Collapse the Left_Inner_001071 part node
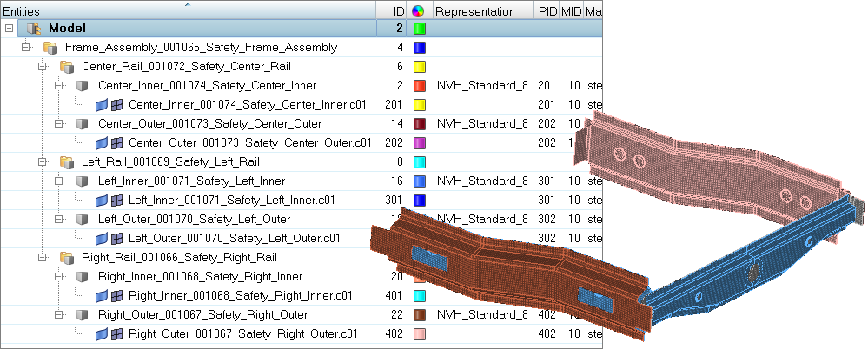 coord(59,181)
